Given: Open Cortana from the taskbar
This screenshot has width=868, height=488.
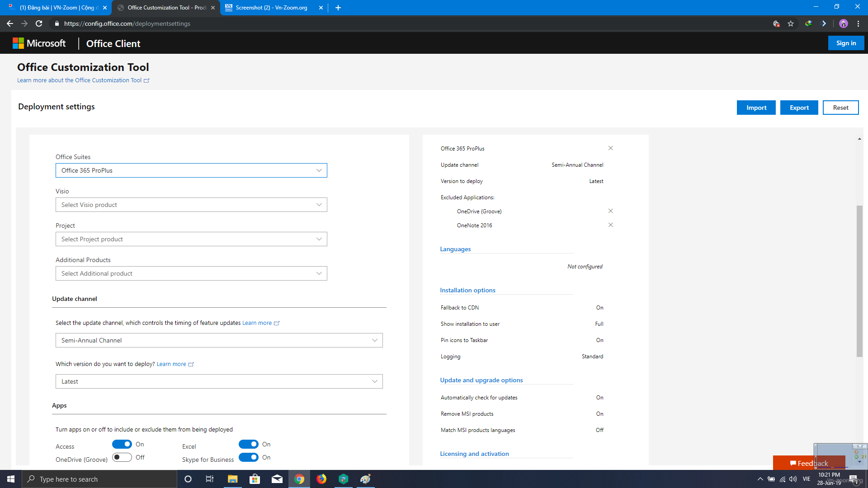Looking at the screenshot, I should pos(188,479).
